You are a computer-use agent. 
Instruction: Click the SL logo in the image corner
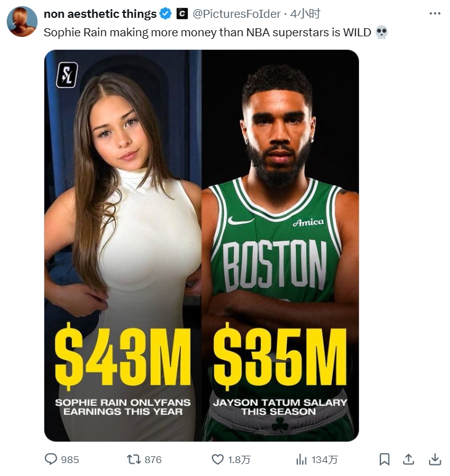66,75
